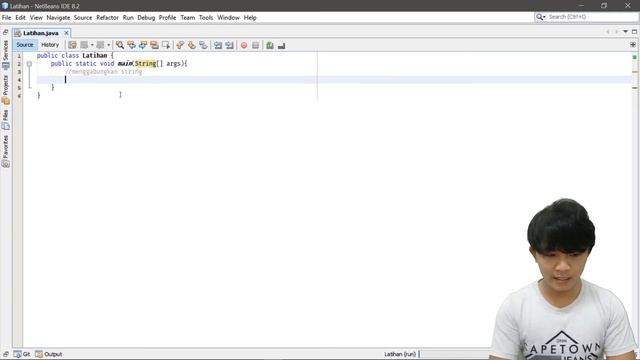Click the red Start Macro Recording icon
The width and height of the screenshot is (640, 360).
click(x=244, y=45)
